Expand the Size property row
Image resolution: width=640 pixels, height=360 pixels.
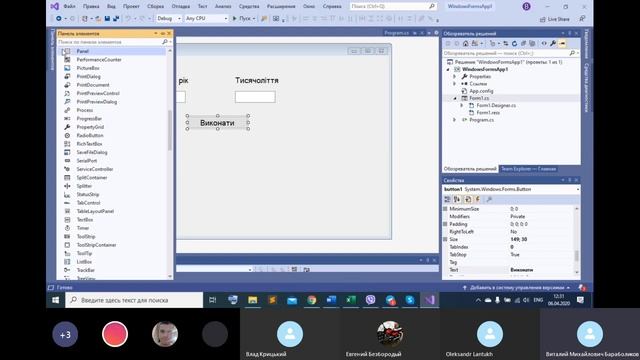pyautogui.click(x=445, y=239)
